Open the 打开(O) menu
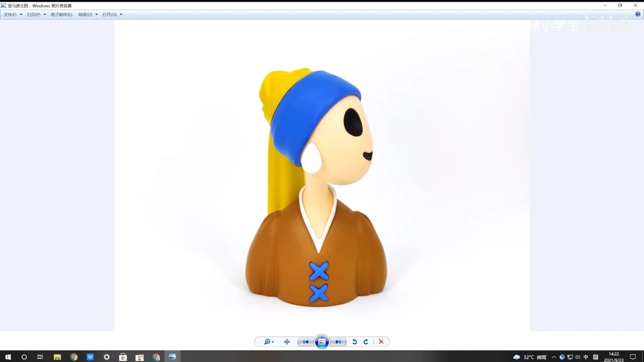The width and height of the screenshot is (644, 362). (x=110, y=15)
